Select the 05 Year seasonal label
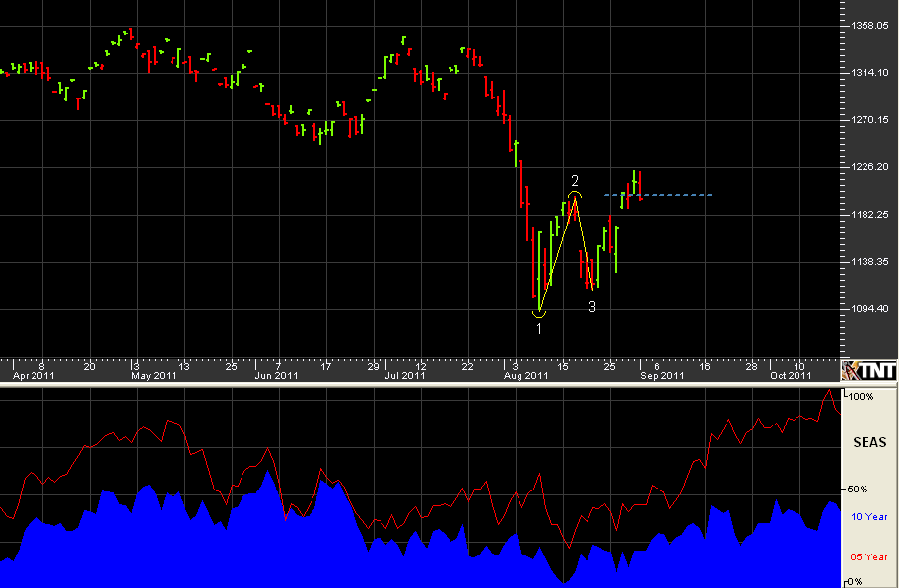This screenshot has height=588, width=900. [x=868, y=557]
